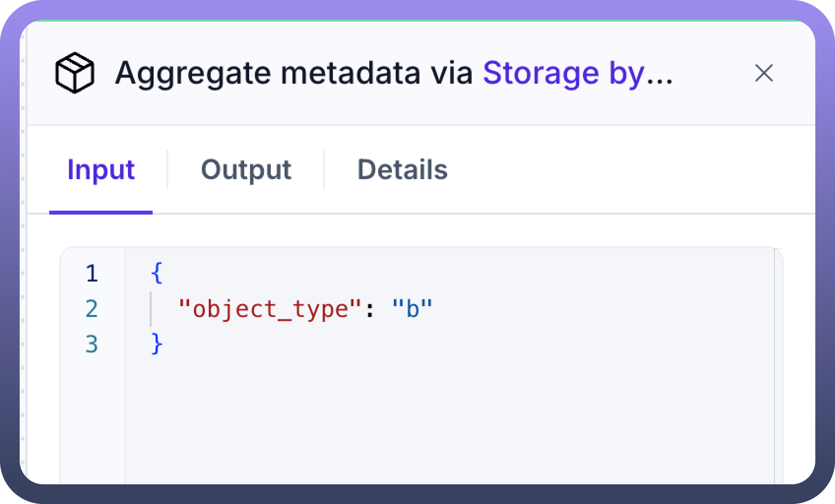Click the indent guide on line 2

[x=151, y=309]
